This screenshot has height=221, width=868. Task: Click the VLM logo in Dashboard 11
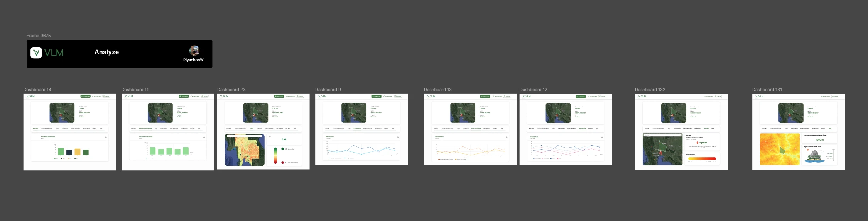click(x=129, y=96)
